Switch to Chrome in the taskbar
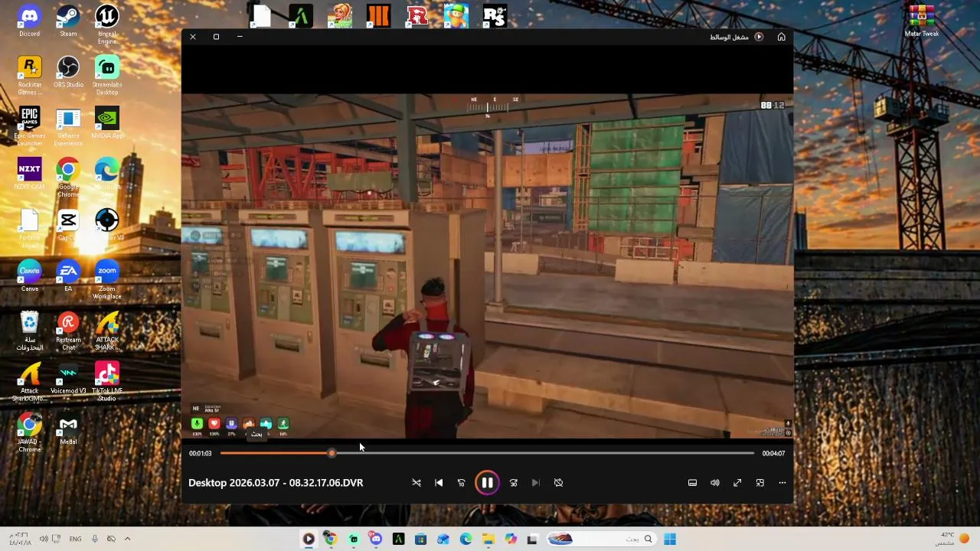Screen dimensions: 980x551 [x=331, y=539]
